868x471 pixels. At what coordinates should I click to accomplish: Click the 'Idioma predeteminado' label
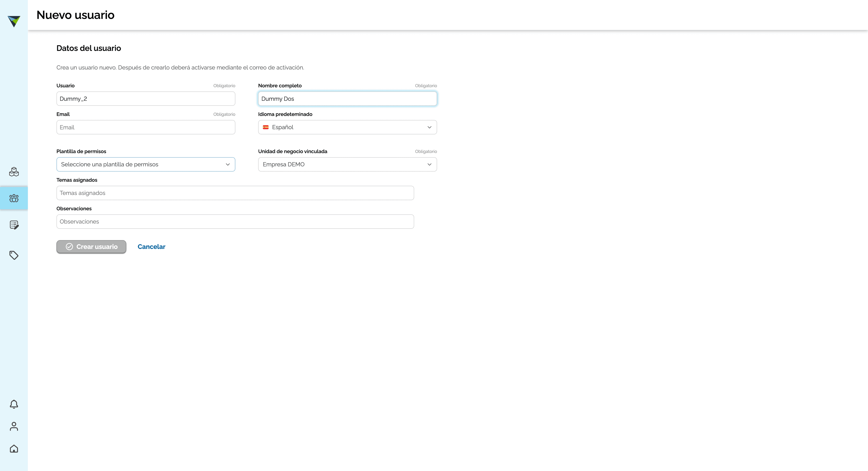285,114
